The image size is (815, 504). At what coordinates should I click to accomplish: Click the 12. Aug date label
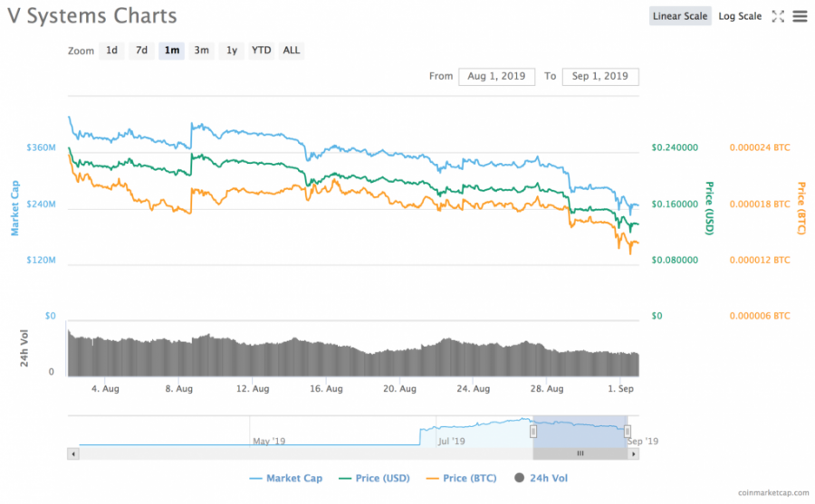tap(253, 389)
